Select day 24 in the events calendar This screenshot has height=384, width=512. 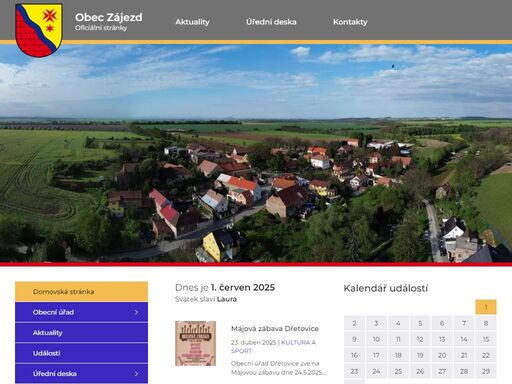[376, 371]
